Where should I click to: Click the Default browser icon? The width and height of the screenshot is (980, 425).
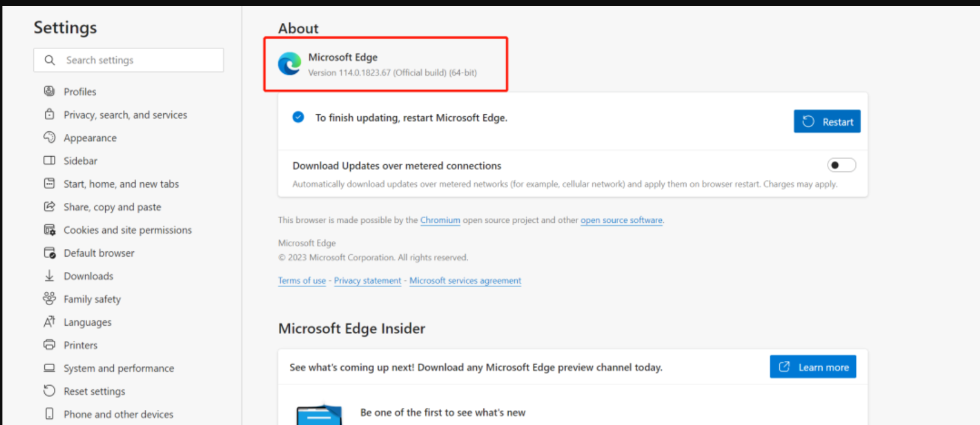pyautogui.click(x=49, y=253)
